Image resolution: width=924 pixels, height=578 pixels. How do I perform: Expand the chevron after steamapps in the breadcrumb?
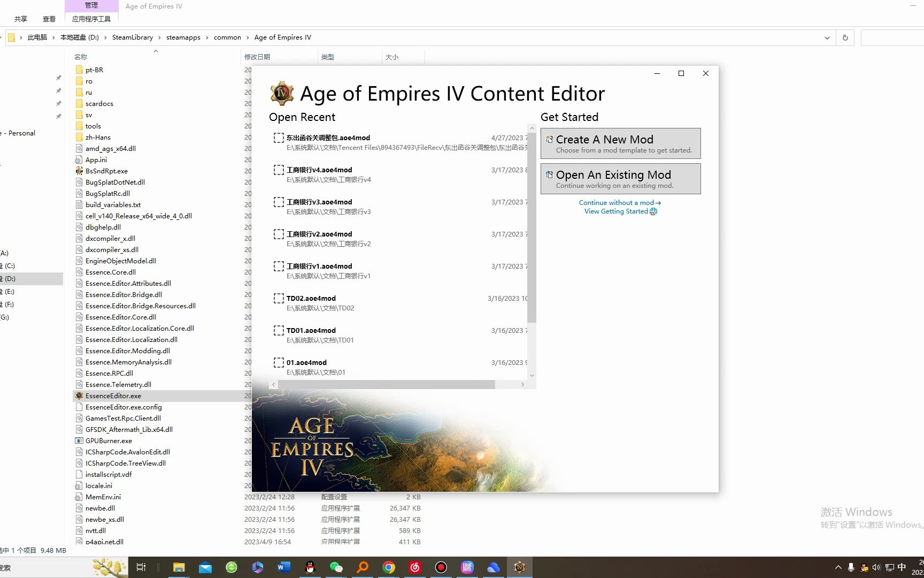coord(207,37)
